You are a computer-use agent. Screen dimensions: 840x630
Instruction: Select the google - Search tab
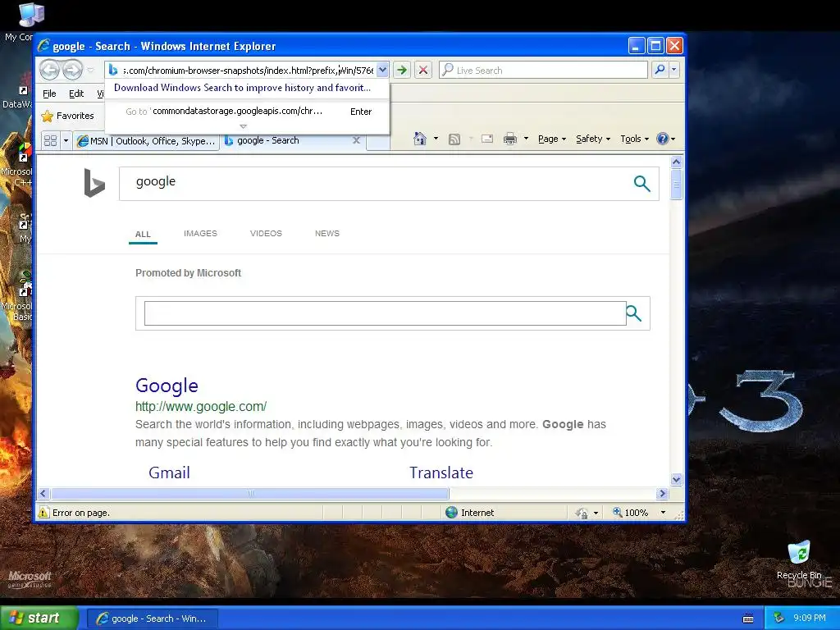[293, 140]
